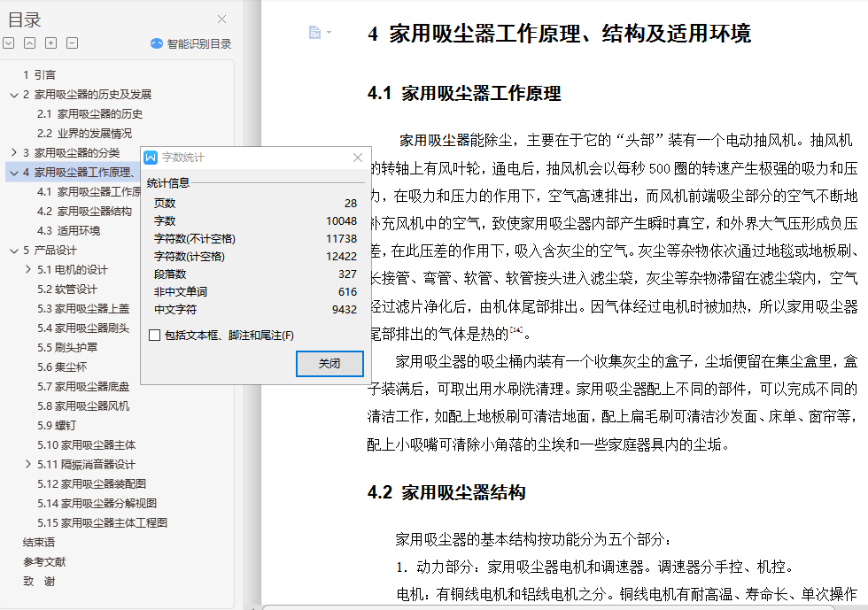This screenshot has width=868, height=610.
Task: Go to 1 引言 in outline
Action: pyautogui.click(x=39, y=74)
